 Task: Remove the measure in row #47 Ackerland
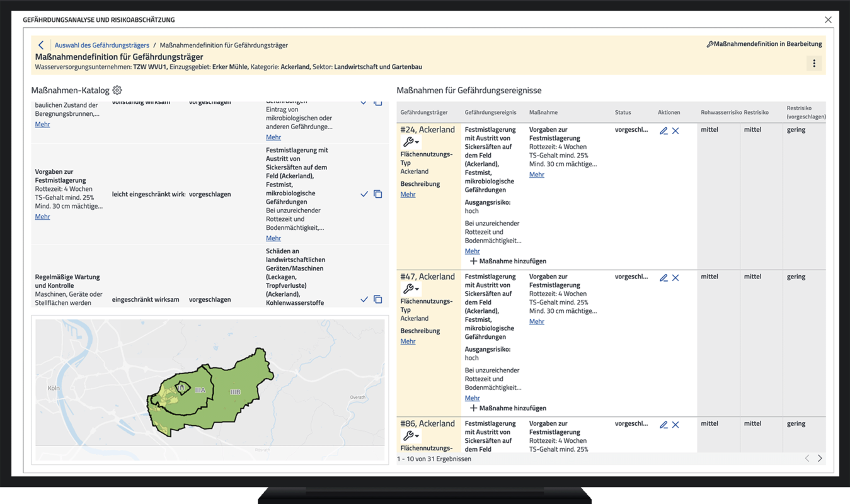tap(675, 278)
